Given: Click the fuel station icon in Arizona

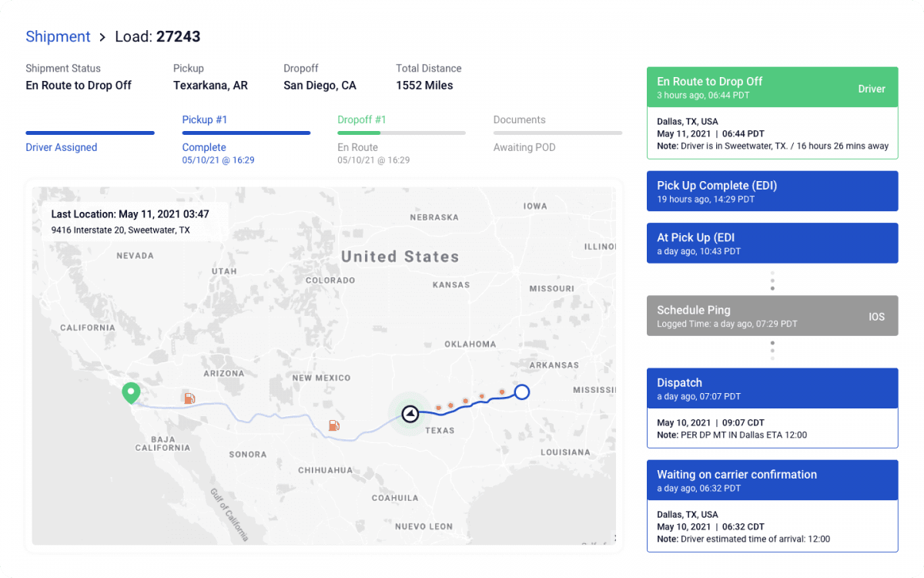Looking at the screenshot, I should coord(189,398).
